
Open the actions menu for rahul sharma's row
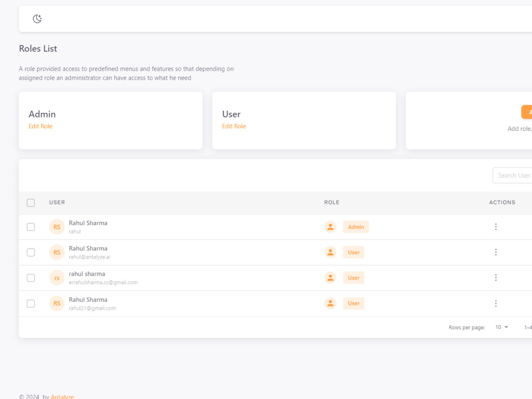496,277
